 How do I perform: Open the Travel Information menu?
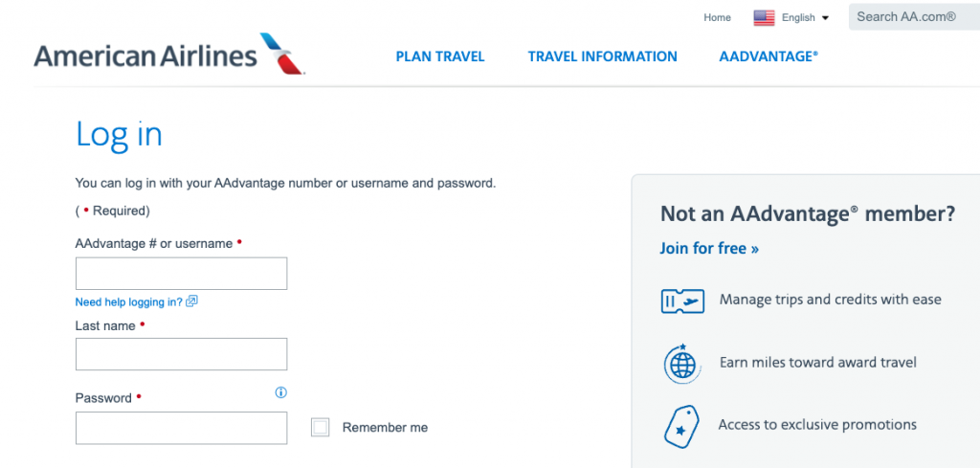[602, 56]
